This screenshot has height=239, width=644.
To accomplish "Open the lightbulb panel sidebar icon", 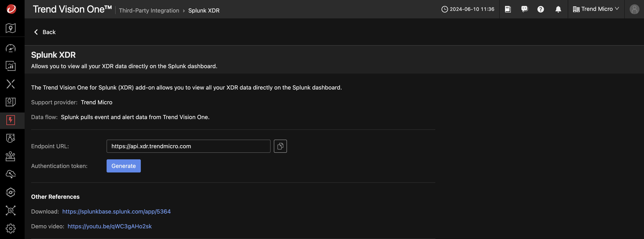I will (10, 102).
